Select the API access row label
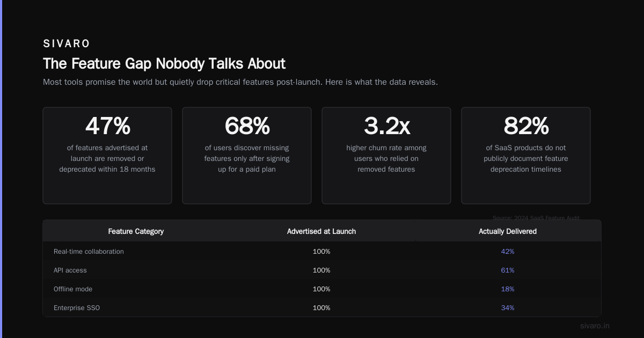This screenshot has width=644, height=338. [x=70, y=270]
